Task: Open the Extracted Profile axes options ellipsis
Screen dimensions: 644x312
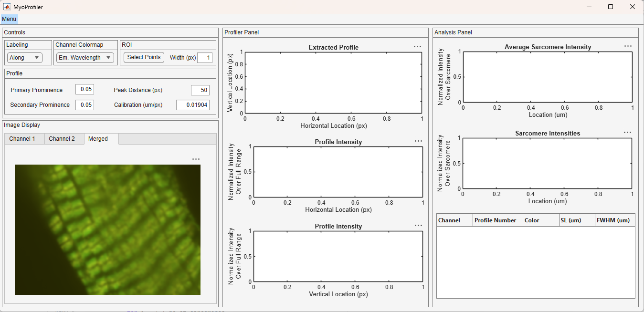Action: [x=417, y=47]
